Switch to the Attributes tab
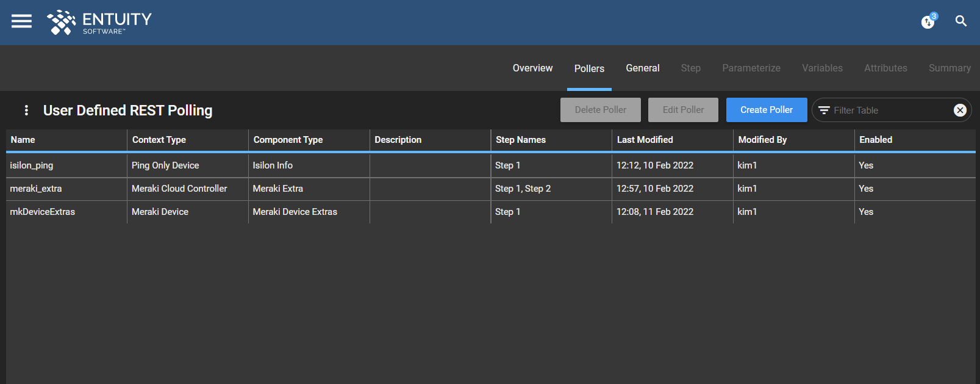 coord(885,68)
